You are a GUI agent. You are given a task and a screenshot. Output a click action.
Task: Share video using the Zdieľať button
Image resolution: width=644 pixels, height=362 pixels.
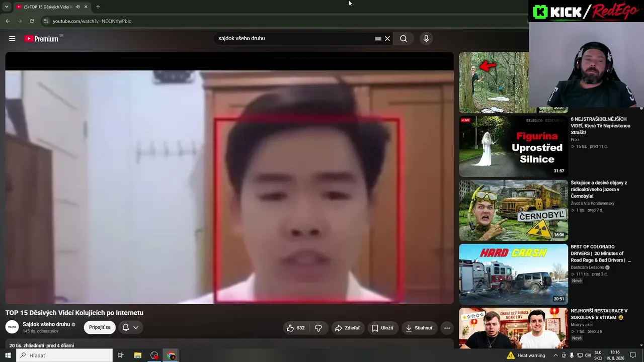point(347,328)
